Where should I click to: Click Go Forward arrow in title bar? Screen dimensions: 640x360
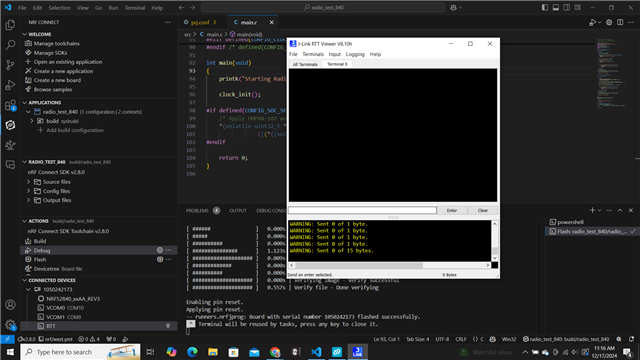point(192,7)
